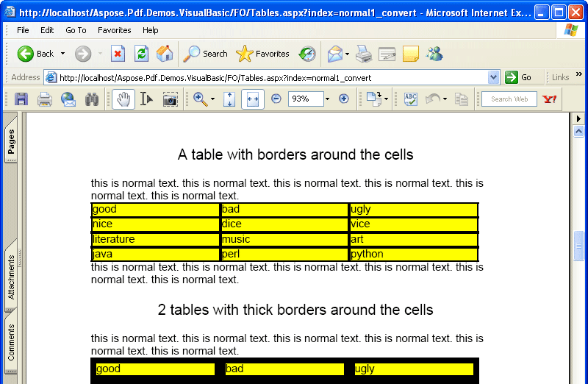The image size is (588, 384).
Task: Open Favorites star in the toolbar
Action: pyautogui.click(x=262, y=54)
